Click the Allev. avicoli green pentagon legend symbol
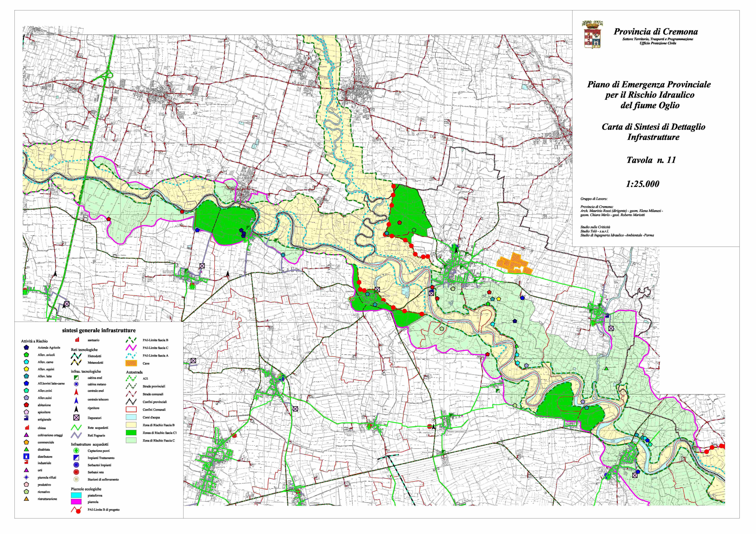 [26, 355]
